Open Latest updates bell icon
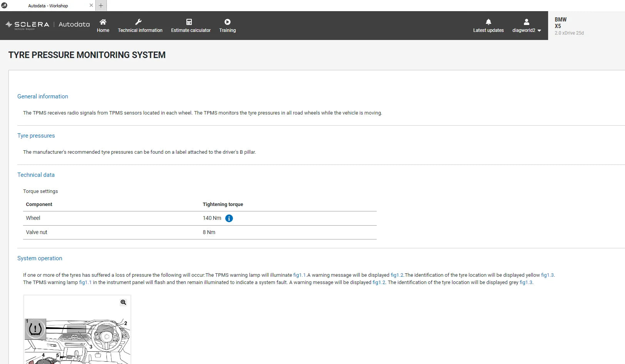 coord(488,22)
